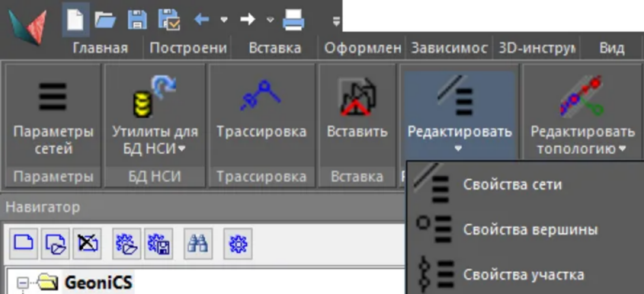Click the binoculars search icon in Навигатор
The height and width of the screenshot is (294, 644).
point(198,243)
